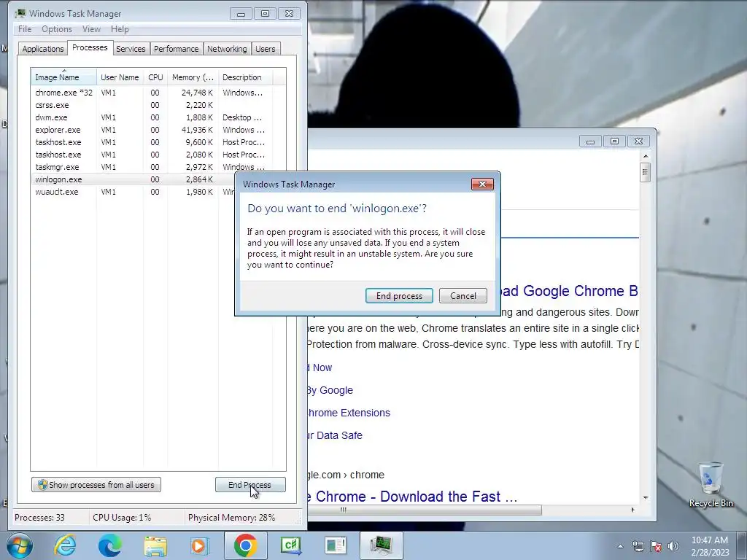
Task: Select the taskhost.exe row using 2,080 K
Action: pos(158,155)
